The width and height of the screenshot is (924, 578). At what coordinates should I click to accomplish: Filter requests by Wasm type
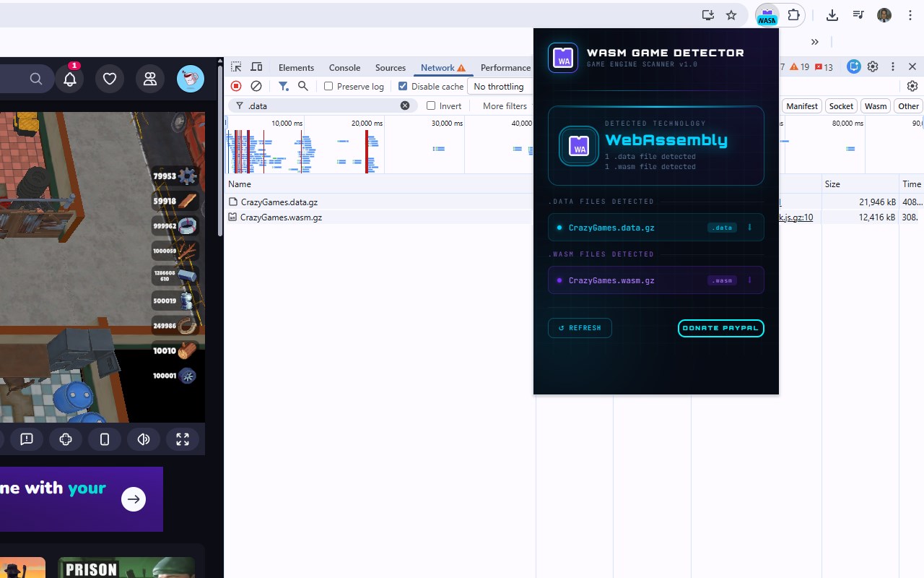[x=876, y=105]
